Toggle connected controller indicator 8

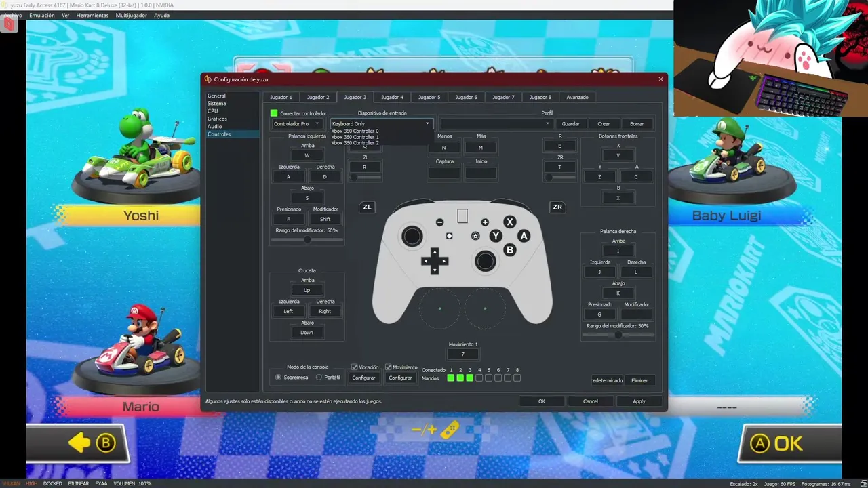point(517,378)
